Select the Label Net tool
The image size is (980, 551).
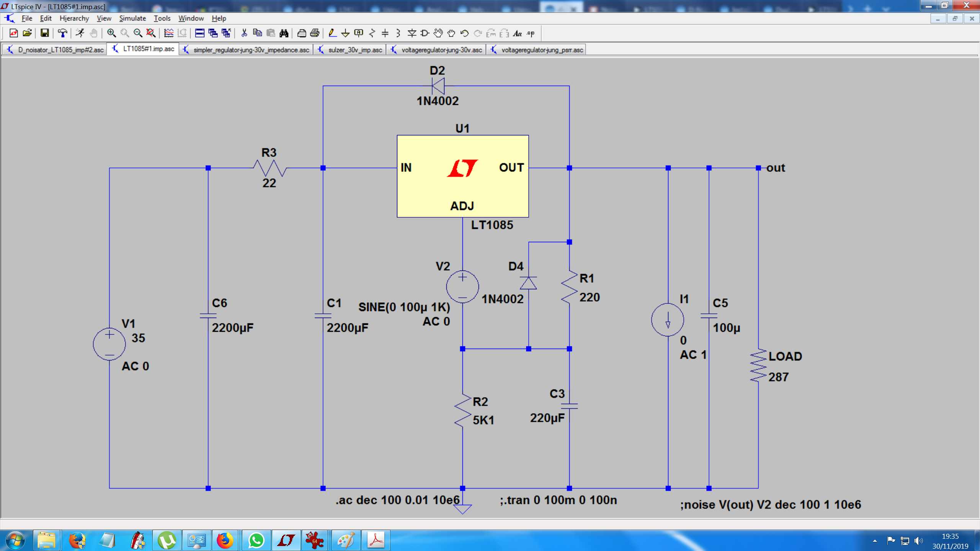[359, 33]
